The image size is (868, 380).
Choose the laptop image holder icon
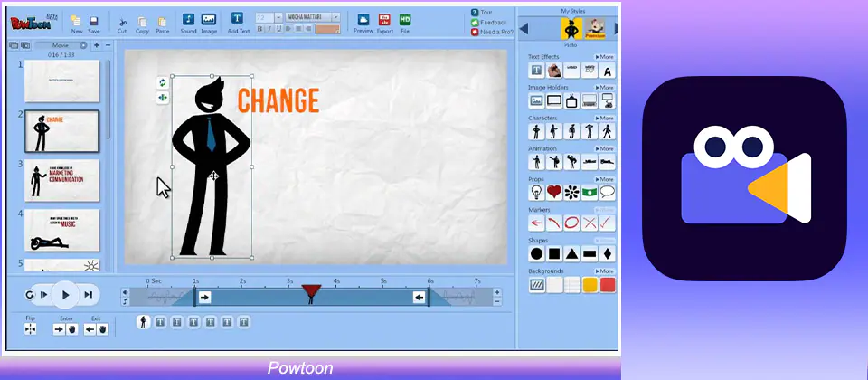click(x=590, y=100)
